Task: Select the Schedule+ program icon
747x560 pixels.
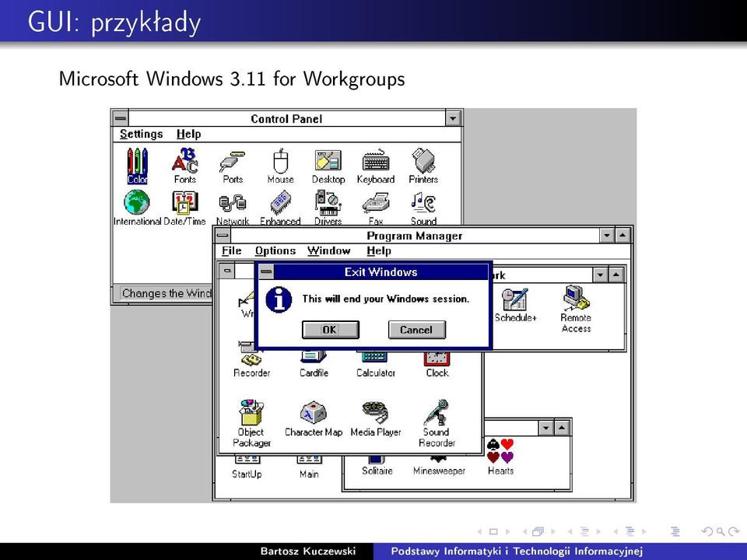Action: point(515,305)
